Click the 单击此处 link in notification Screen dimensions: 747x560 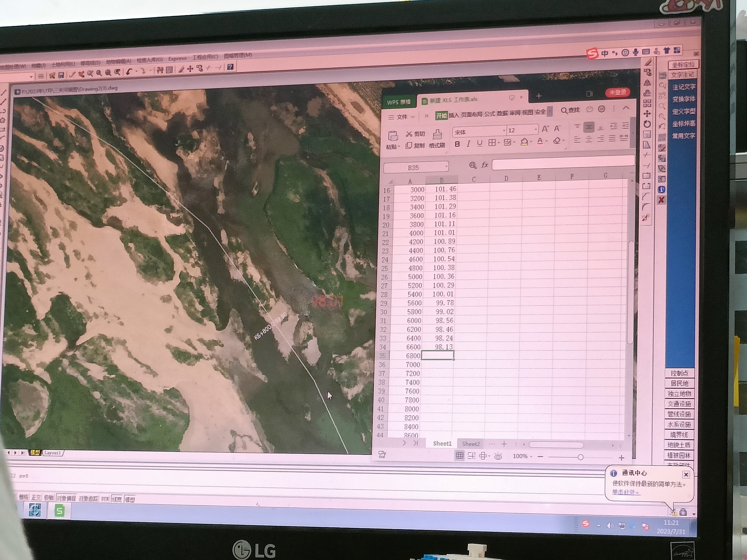625,492
